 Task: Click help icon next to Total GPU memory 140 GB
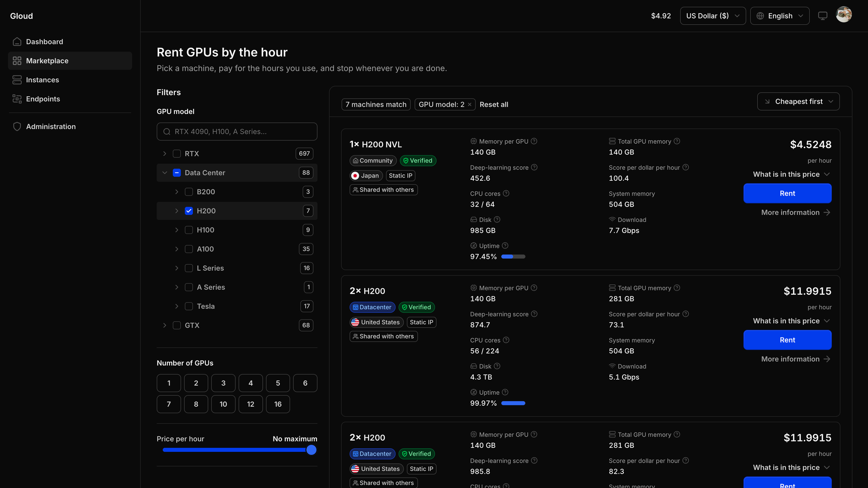(677, 141)
